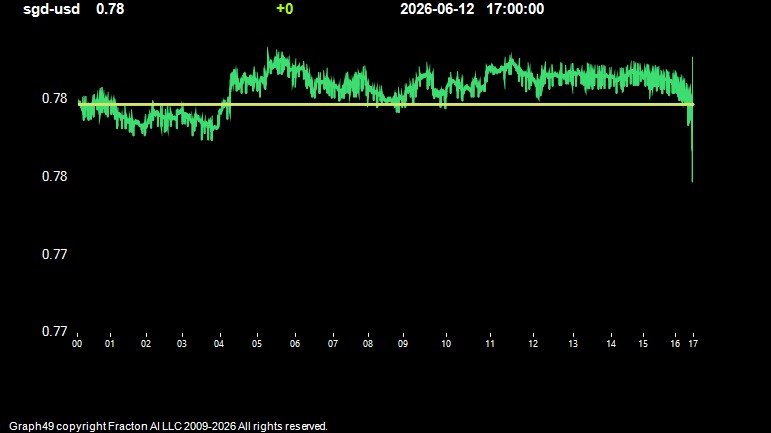Click the 16 hour tick label

(676, 344)
